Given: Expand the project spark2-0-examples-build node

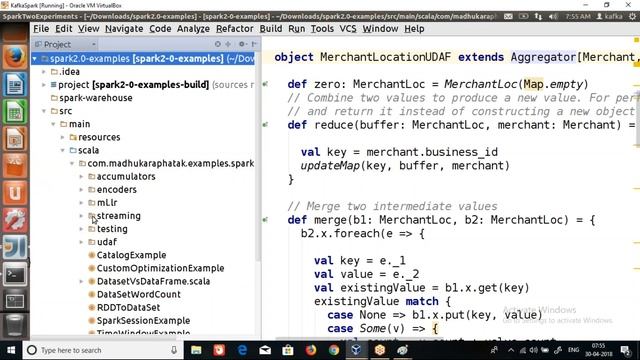Looking at the screenshot, I should tap(44, 85).
